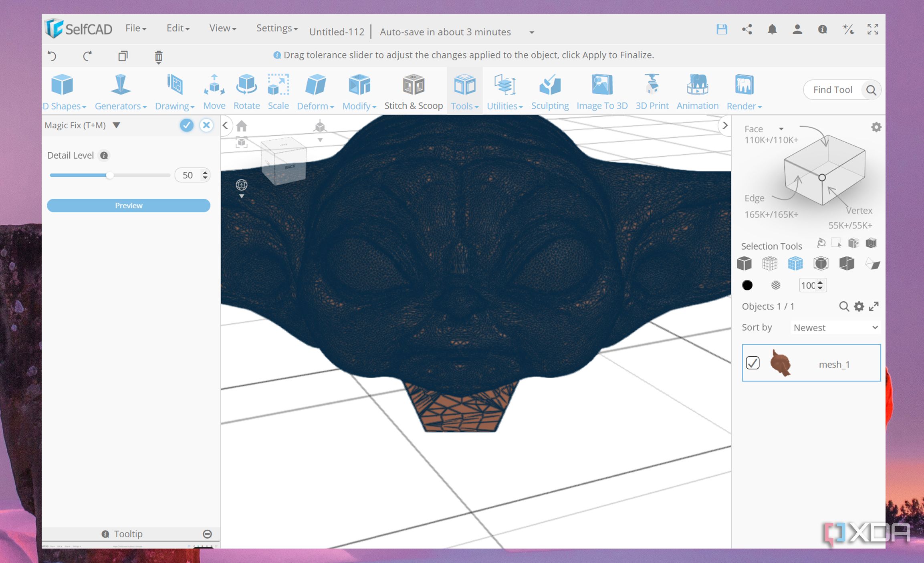
Task: Click the Preview button
Action: point(129,206)
